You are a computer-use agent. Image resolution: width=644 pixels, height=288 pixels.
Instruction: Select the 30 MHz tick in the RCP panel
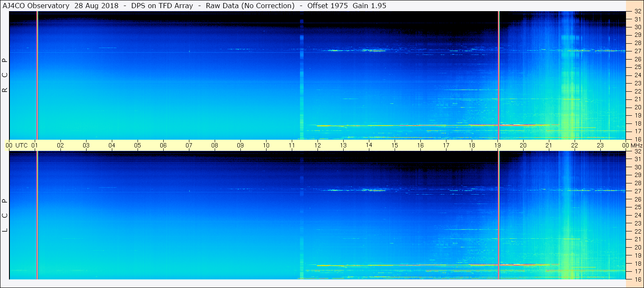point(638,27)
